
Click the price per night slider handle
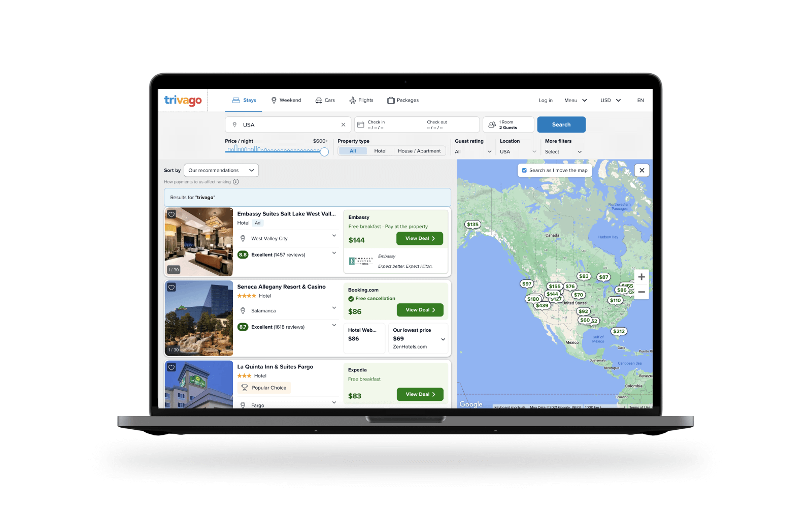[x=324, y=151]
